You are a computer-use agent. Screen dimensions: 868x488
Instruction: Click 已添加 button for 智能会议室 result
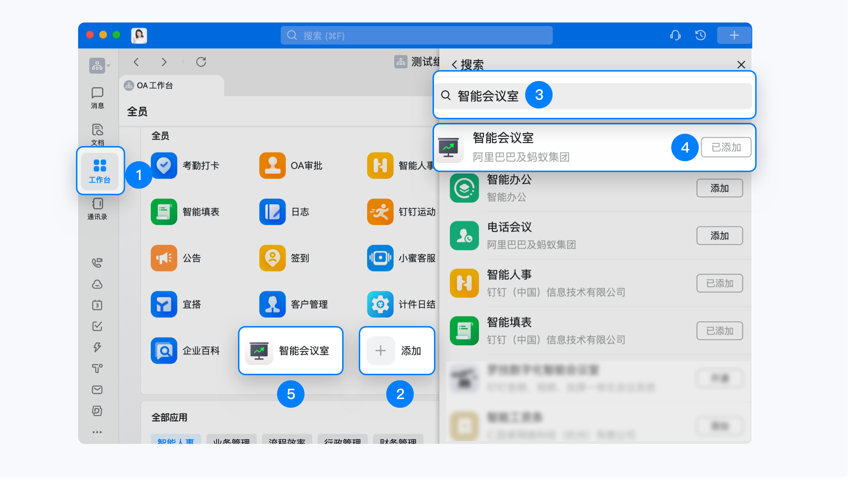tap(726, 147)
